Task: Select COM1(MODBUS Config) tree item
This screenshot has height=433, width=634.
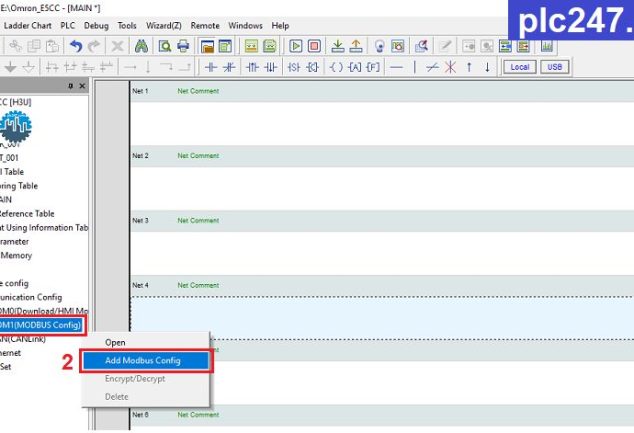Action: [x=41, y=325]
